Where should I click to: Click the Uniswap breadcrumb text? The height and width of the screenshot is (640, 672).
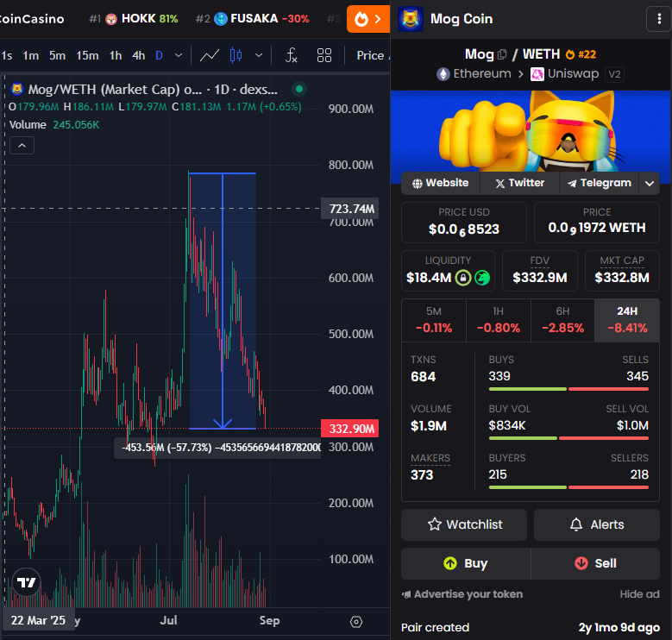click(x=573, y=74)
